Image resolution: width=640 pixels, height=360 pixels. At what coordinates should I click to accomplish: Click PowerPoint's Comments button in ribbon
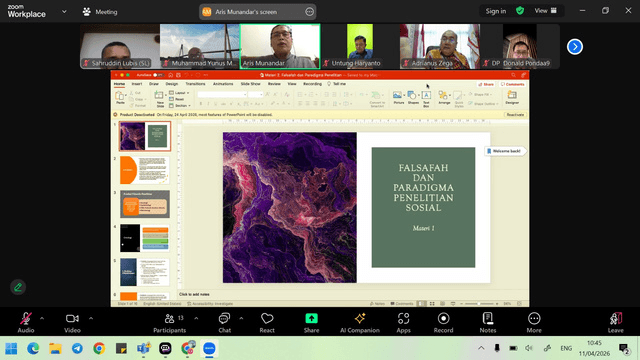513,84
